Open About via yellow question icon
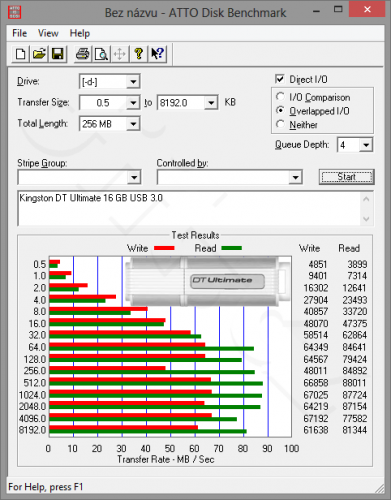The image size is (391, 500). pyautogui.click(x=138, y=54)
